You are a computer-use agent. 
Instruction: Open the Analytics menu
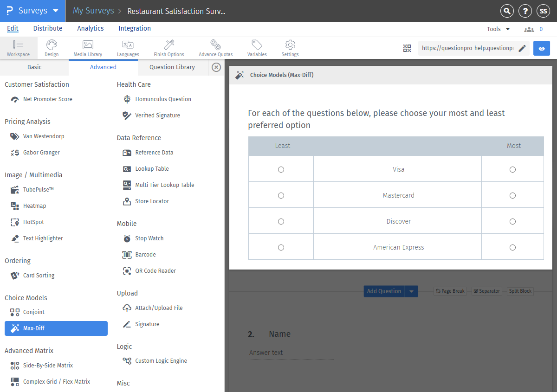tap(91, 28)
